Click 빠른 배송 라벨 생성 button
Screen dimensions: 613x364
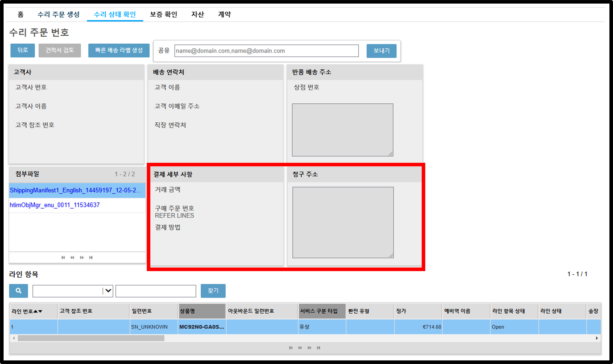(x=119, y=50)
